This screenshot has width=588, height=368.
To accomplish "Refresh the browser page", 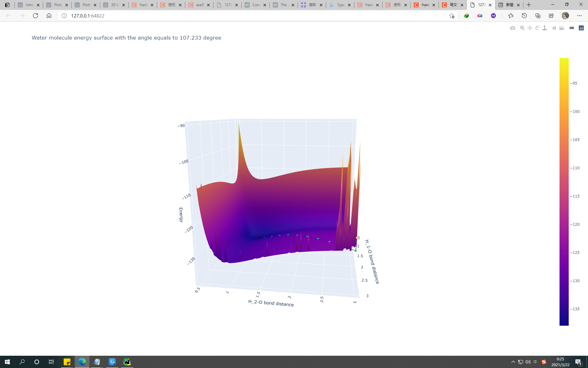I will (x=36, y=16).
